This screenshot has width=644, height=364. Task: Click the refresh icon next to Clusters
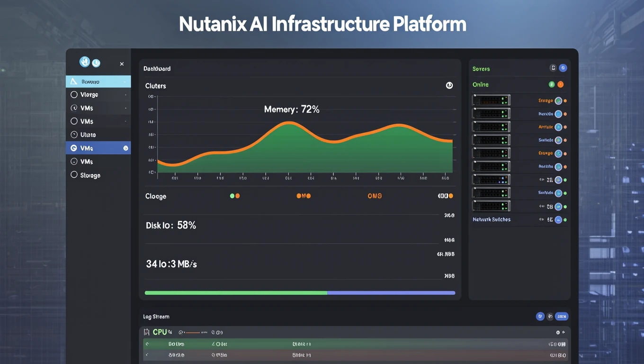point(449,85)
